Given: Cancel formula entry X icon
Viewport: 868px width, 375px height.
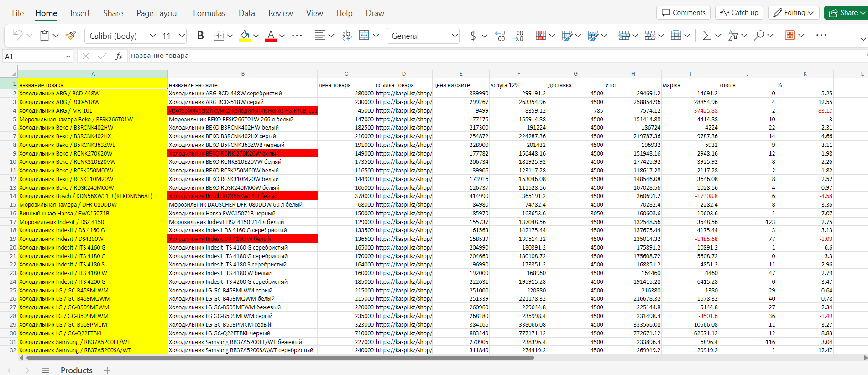Looking at the screenshot, I should tap(85, 56).
